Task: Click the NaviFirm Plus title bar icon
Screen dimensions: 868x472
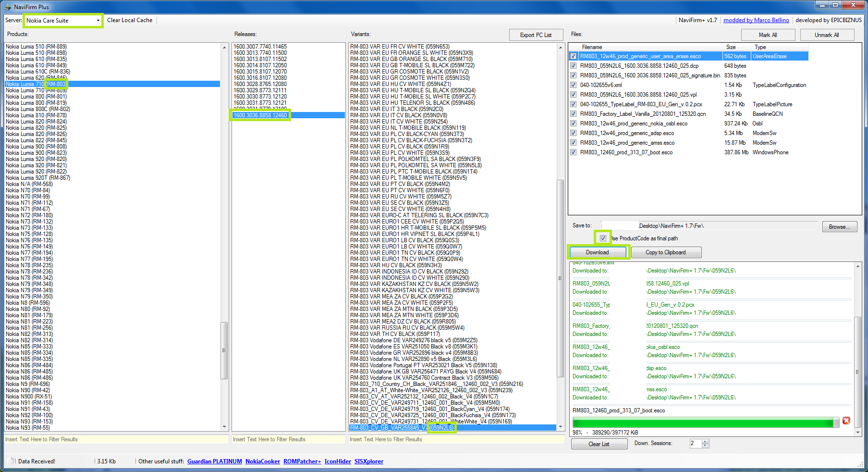Action: [x=8, y=7]
